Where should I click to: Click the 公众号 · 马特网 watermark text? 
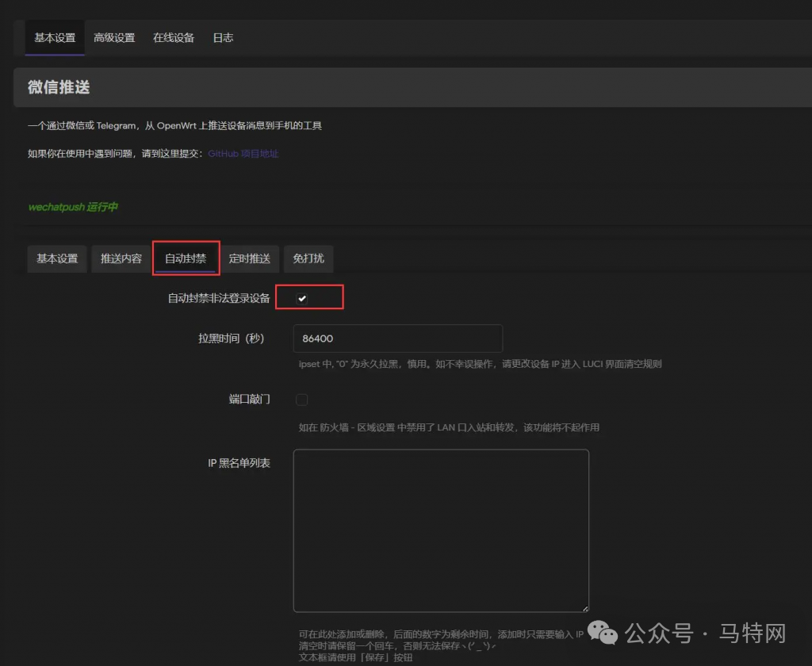point(705,633)
